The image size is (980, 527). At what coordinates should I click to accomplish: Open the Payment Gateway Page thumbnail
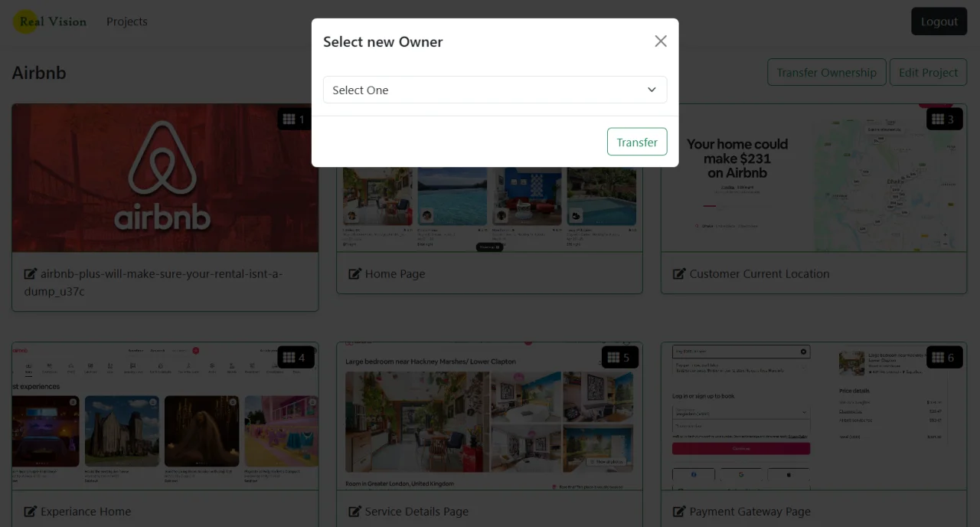coord(814,416)
